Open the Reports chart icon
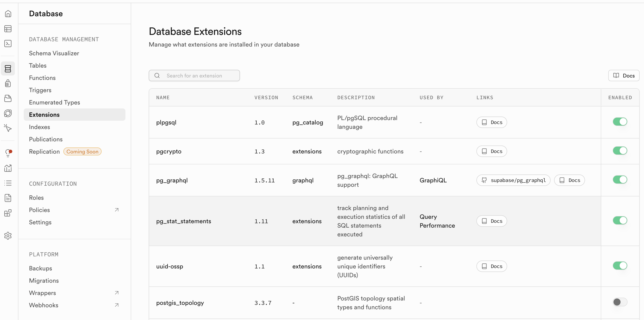The width and height of the screenshot is (644, 320). (8, 168)
